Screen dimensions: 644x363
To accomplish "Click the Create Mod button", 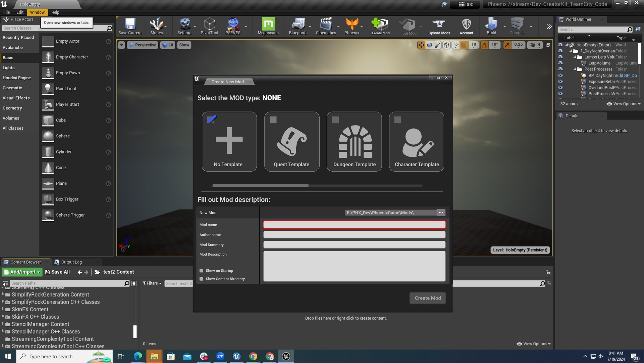I will tap(427, 298).
